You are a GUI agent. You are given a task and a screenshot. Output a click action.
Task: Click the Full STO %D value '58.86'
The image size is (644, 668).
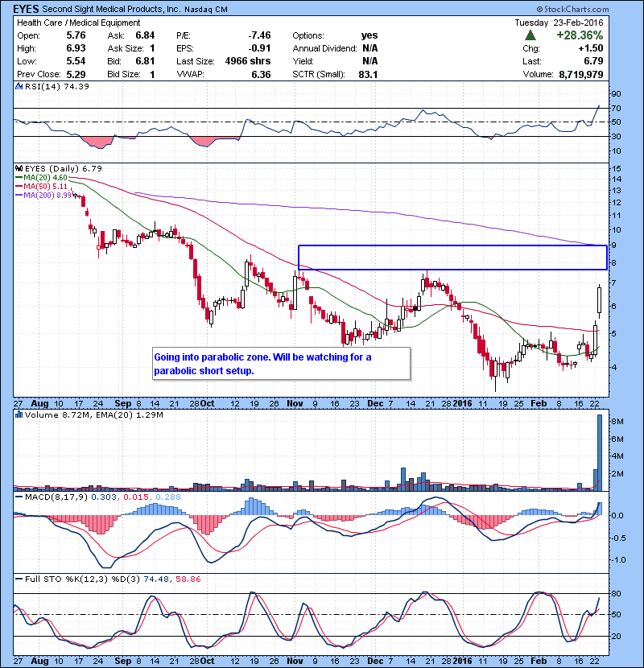pos(188,579)
